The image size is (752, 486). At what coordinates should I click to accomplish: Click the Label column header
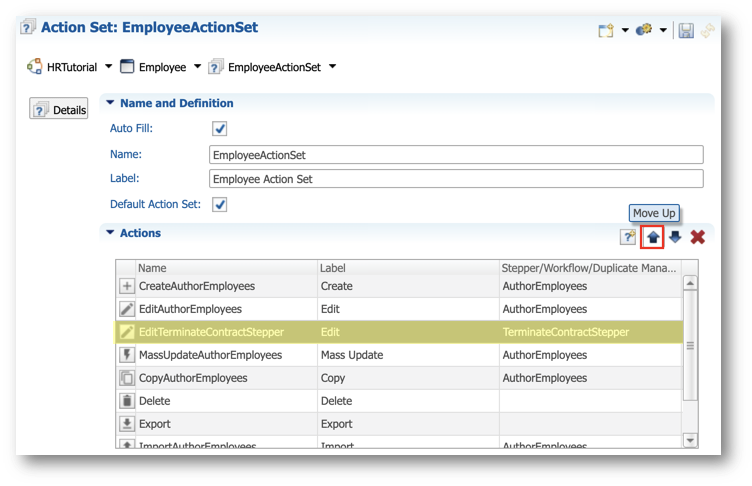pos(408,268)
